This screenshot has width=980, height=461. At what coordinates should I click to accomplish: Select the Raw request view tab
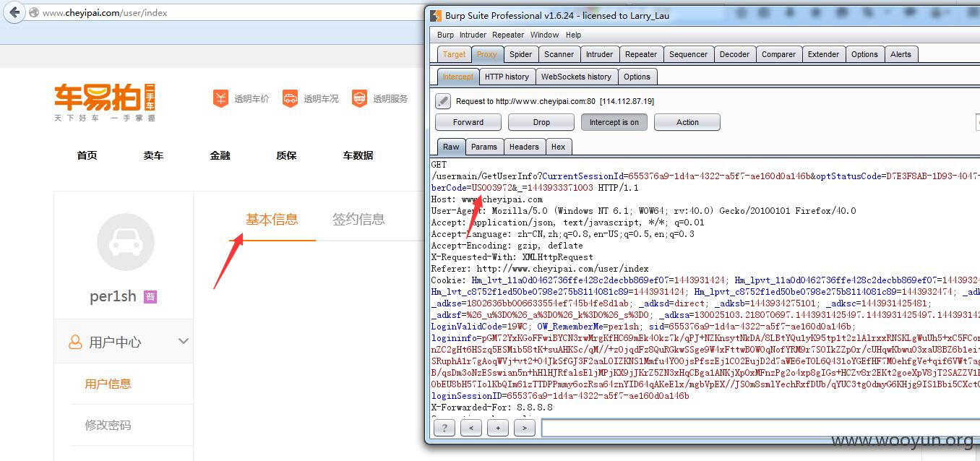451,147
